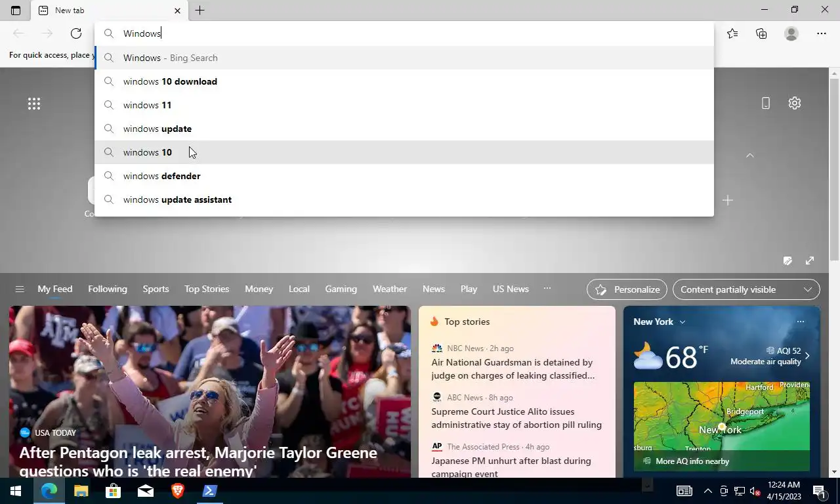Open the app launcher grid icon
The image size is (840, 504).
click(x=34, y=104)
